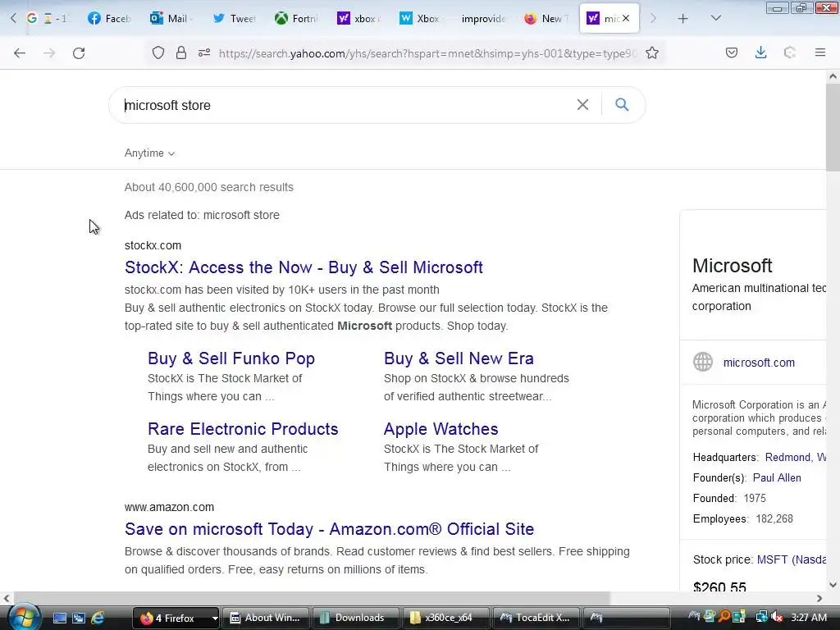The image size is (840, 630).
Task: Click Switch between windows quick launch icon
Action: 79,618
